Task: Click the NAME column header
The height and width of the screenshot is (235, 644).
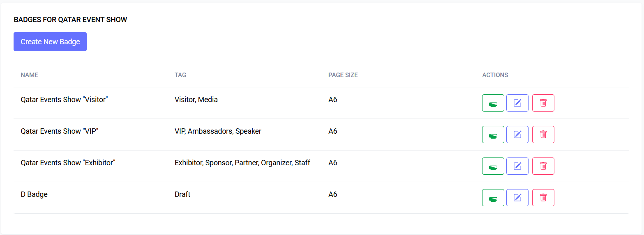Action: coord(29,75)
